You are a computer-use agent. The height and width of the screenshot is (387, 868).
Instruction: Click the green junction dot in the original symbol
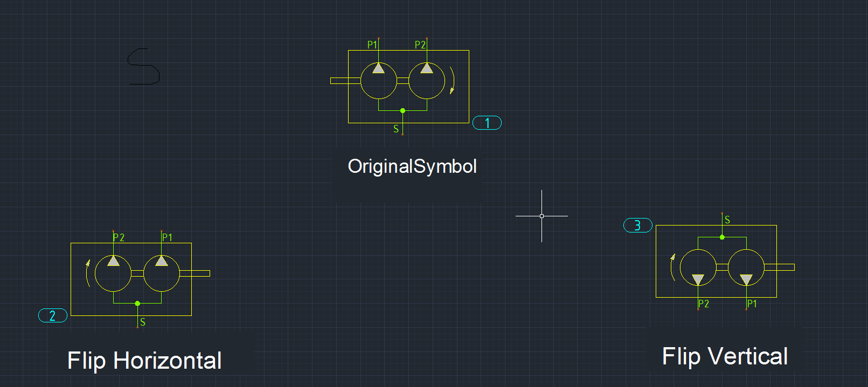402,110
